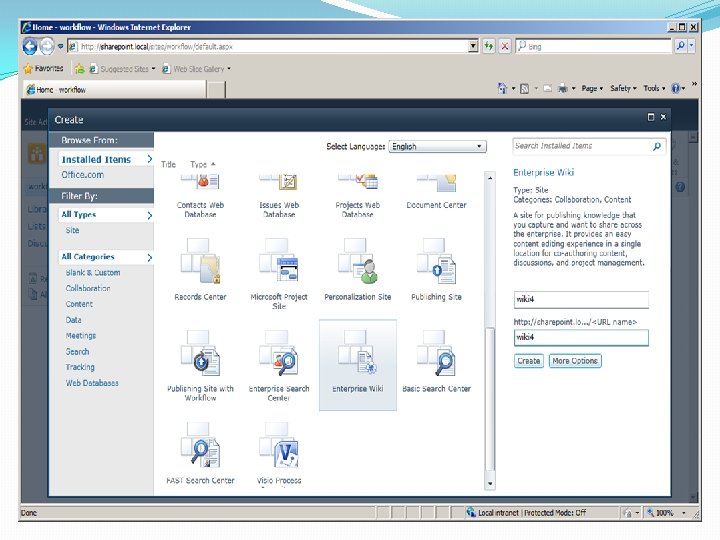
Task: Choose the Microsoft Project Site template
Action: pyautogui.click(x=279, y=274)
